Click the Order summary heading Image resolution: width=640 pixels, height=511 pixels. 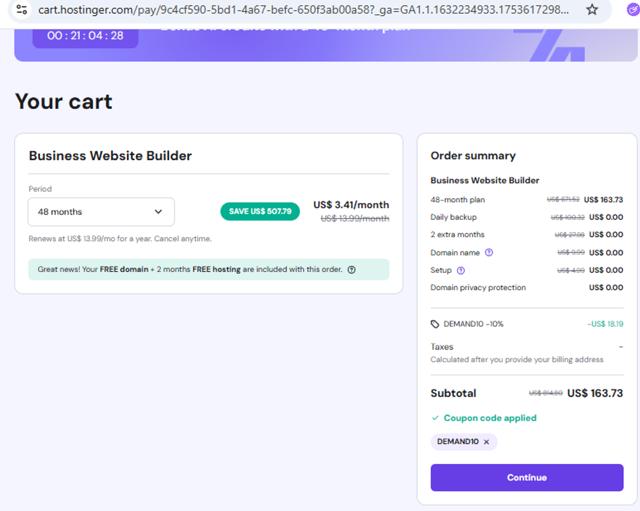coord(473,156)
